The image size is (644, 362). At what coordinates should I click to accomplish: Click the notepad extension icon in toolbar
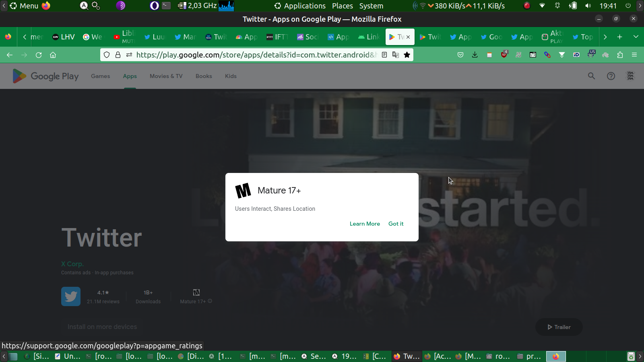pyautogui.click(x=489, y=55)
